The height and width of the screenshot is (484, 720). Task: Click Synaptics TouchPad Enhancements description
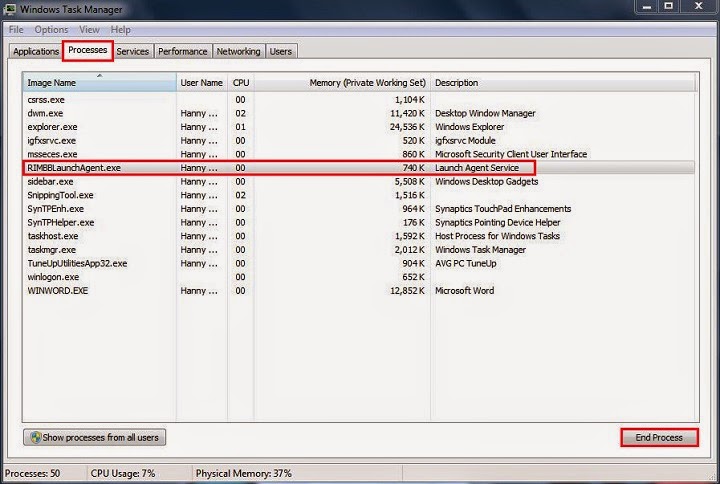[x=503, y=209]
